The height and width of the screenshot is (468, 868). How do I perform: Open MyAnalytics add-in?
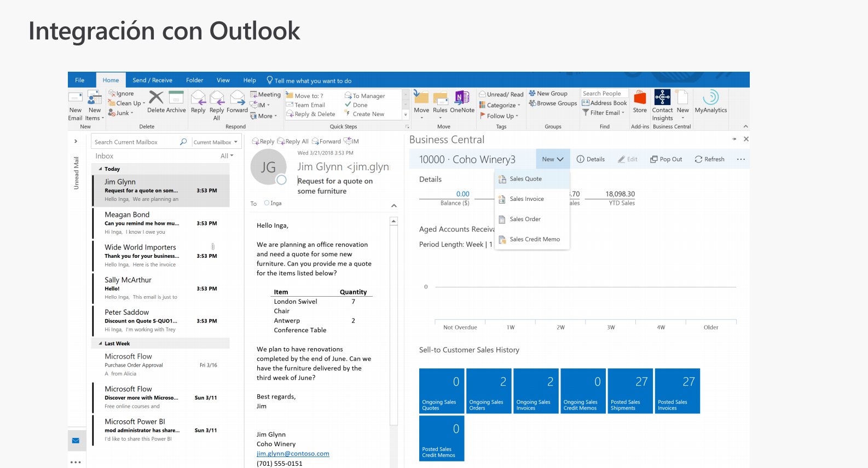point(711,102)
